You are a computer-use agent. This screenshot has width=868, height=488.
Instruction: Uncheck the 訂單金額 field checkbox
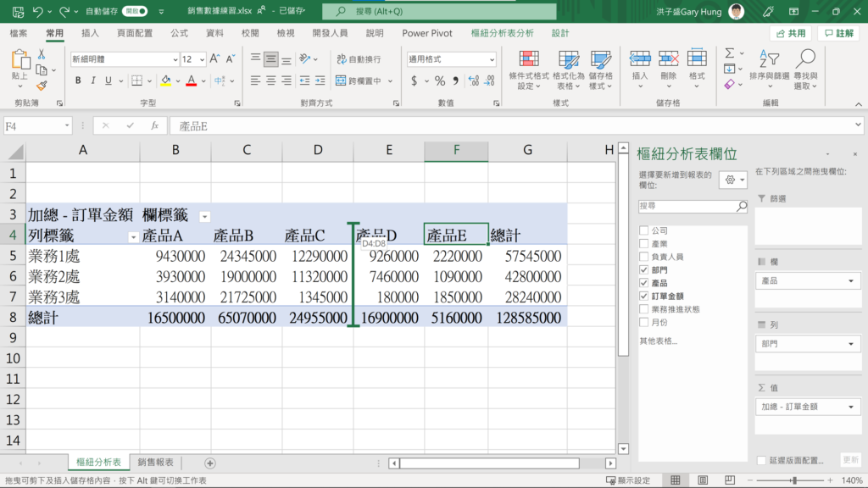click(x=644, y=296)
